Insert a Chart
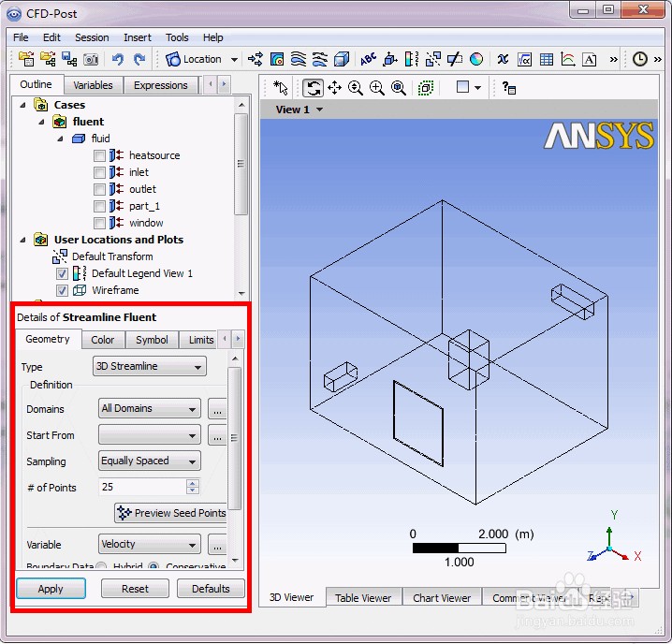This screenshot has width=672, height=644. tap(567, 59)
